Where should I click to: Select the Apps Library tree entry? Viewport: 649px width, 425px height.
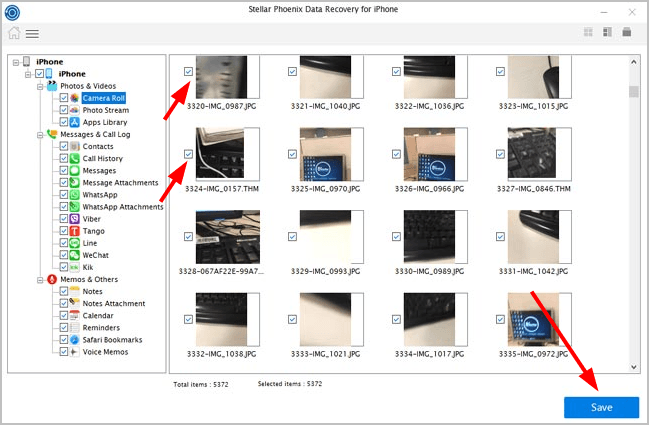(105, 122)
